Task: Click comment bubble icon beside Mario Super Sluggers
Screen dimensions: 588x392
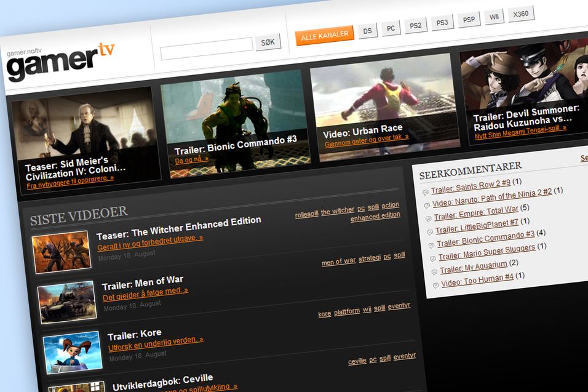Action: tap(433, 259)
